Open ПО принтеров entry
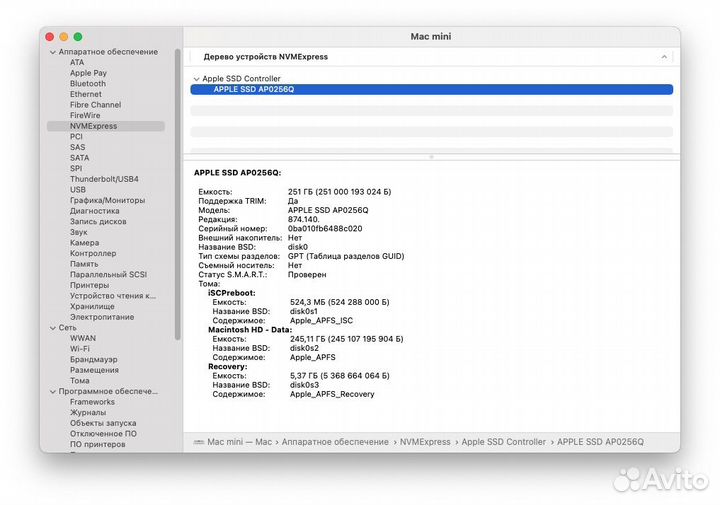Image resolution: width=720 pixels, height=505 pixels. [97, 444]
